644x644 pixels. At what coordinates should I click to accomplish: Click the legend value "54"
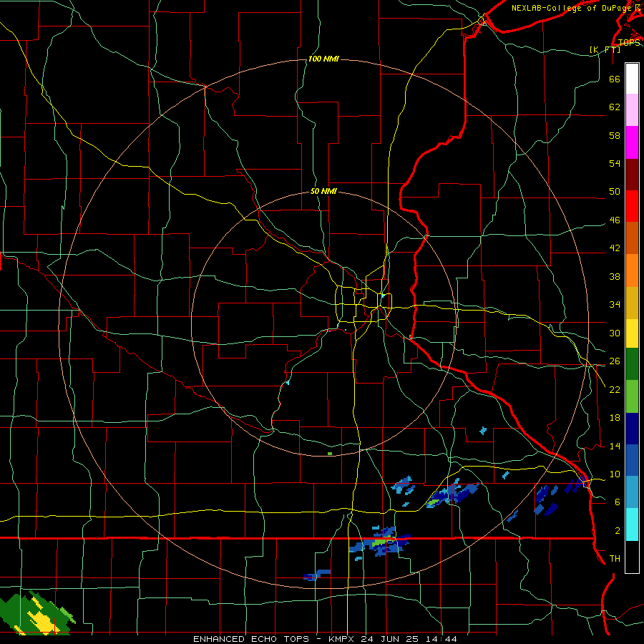point(615,163)
